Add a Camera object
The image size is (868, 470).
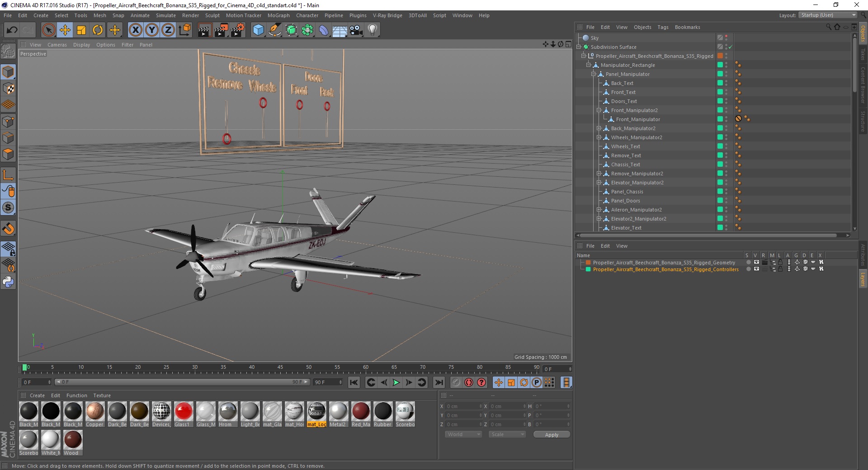(356, 30)
